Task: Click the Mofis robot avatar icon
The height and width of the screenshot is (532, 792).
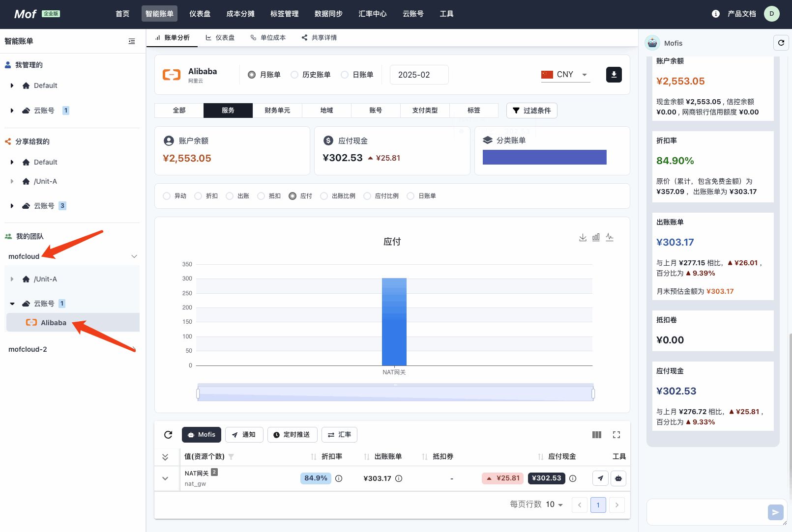Action: point(652,43)
